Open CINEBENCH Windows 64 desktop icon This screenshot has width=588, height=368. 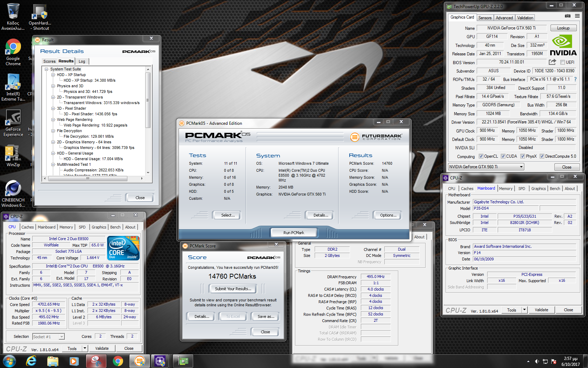pos(13,194)
